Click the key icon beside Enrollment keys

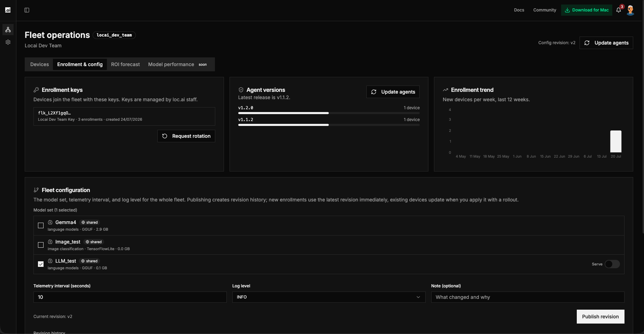[x=36, y=90]
